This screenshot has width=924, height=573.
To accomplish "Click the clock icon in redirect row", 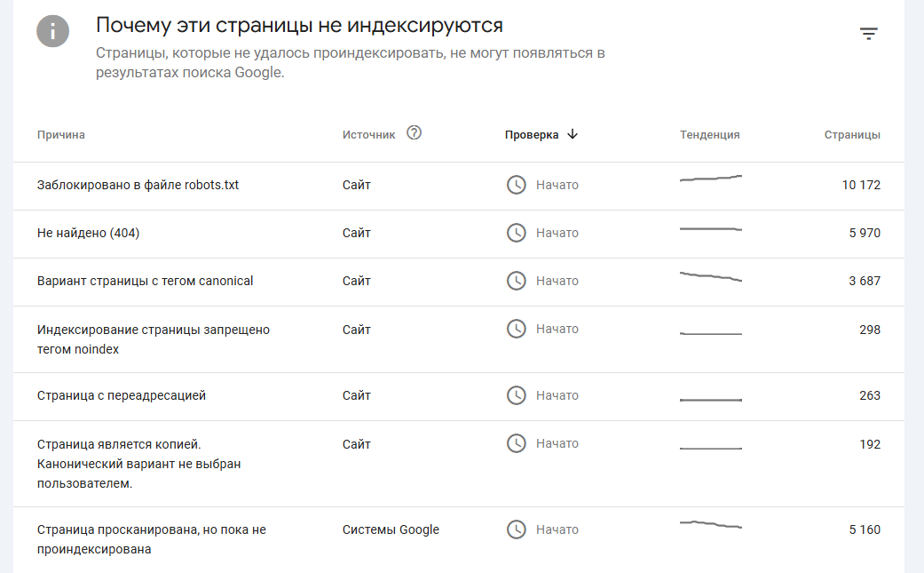I will (517, 395).
